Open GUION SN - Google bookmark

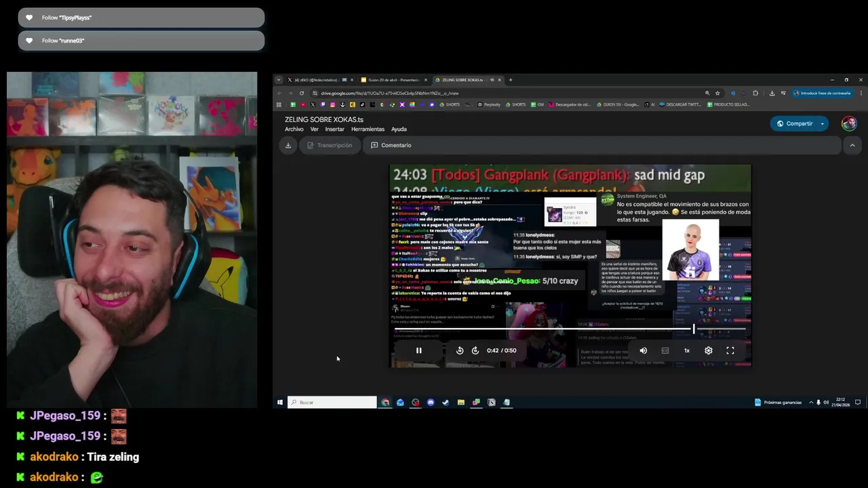pyautogui.click(x=617, y=104)
